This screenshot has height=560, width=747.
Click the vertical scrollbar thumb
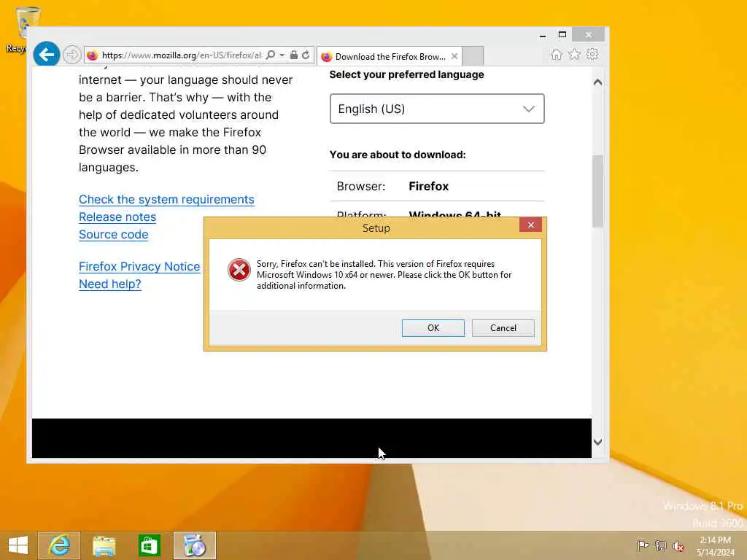[x=598, y=191]
